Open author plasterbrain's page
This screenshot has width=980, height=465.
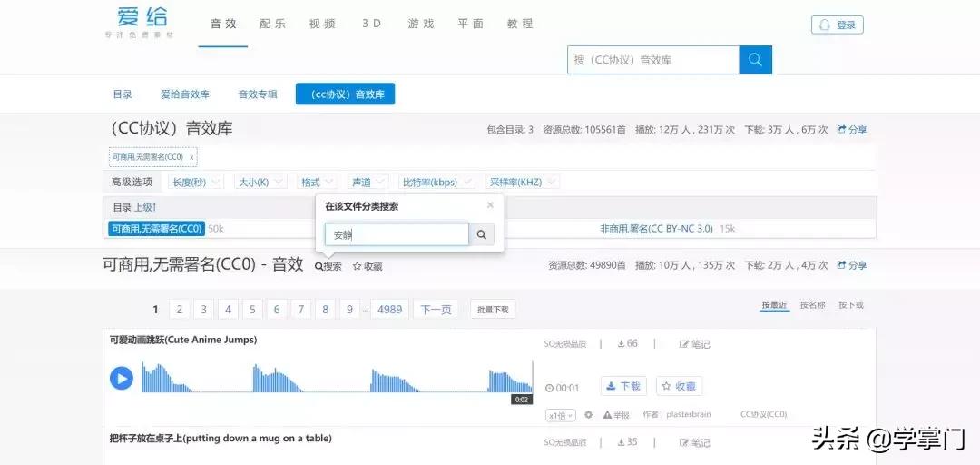coord(688,414)
